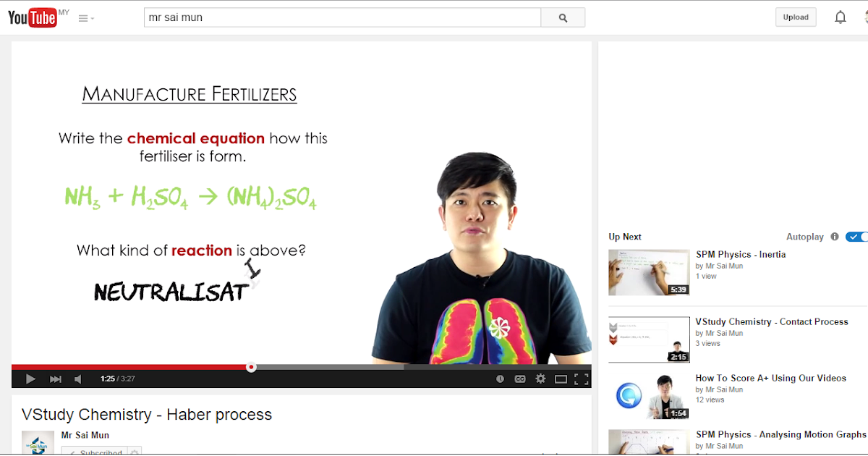Toggle closed captions CC button
The image size is (868, 456).
pos(519,379)
